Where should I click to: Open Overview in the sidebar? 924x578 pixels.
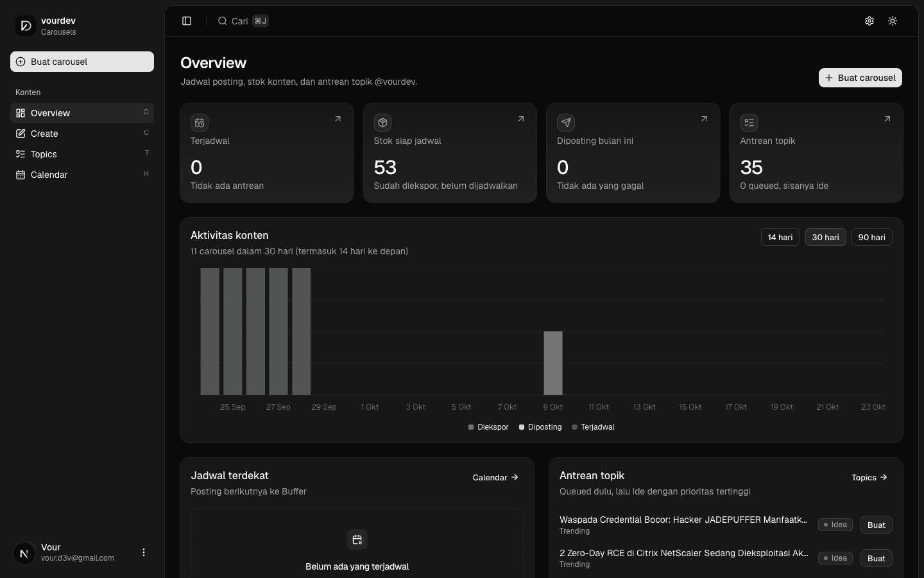(82, 113)
